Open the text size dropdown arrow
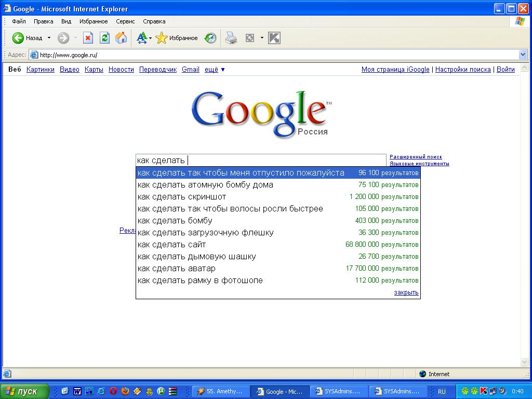The width and height of the screenshot is (532, 399). click(150, 38)
